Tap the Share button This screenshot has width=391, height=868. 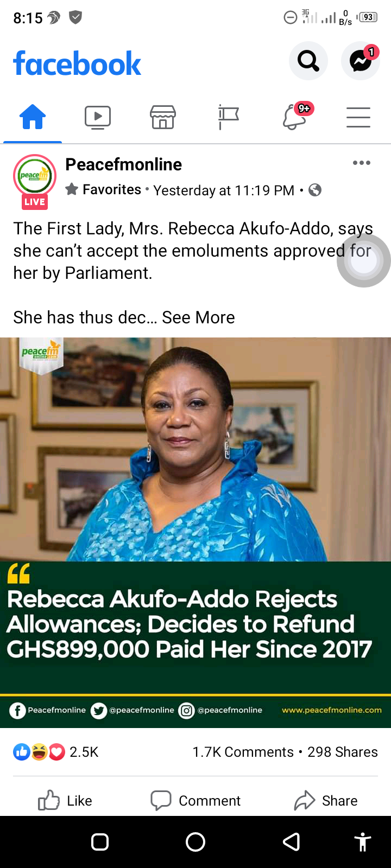click(x=326, y=801)
